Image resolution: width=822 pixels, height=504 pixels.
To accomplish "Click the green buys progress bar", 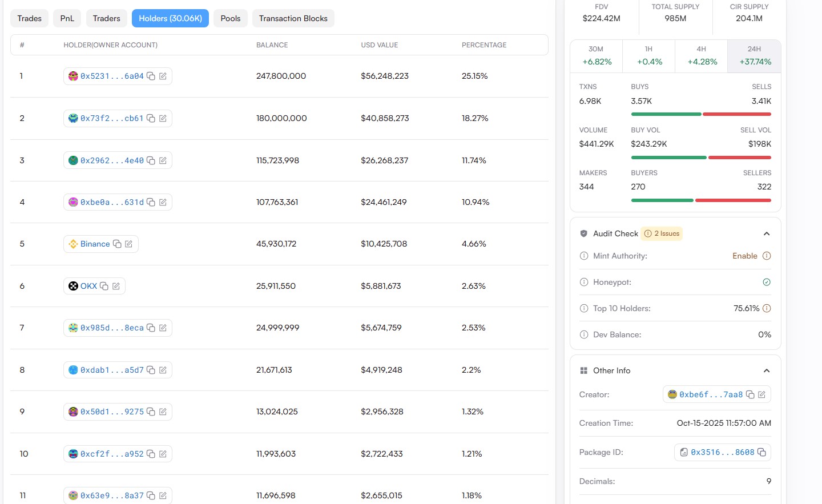I will [x=666, y=114].
